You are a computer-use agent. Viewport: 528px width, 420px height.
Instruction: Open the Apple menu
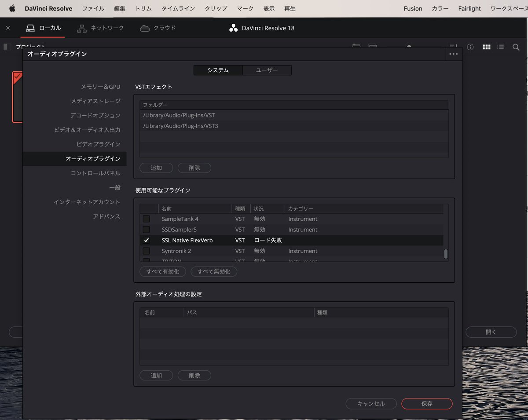(x=12, y=8)
